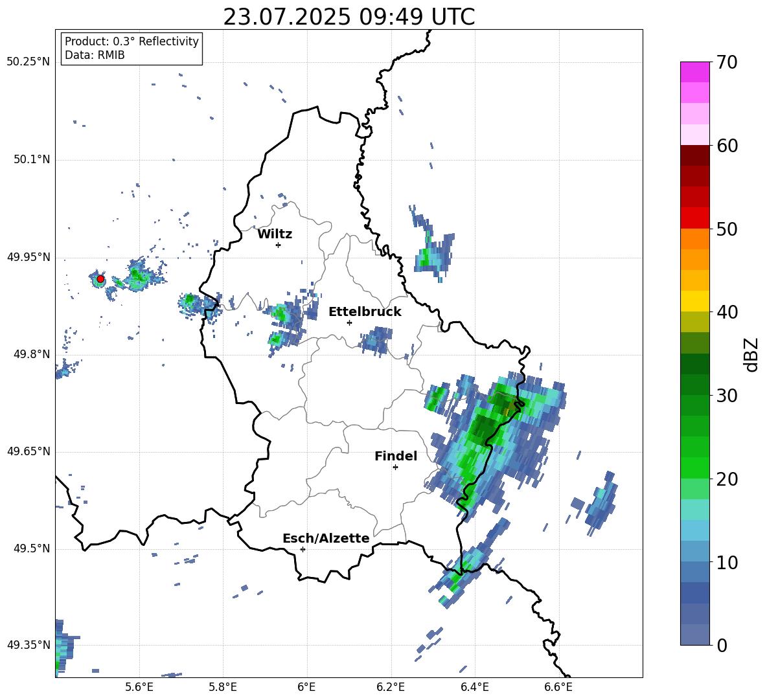This screenshot has width=767, height=700.
Task: Click the 5.8°E longitude label
Action: 223,687
